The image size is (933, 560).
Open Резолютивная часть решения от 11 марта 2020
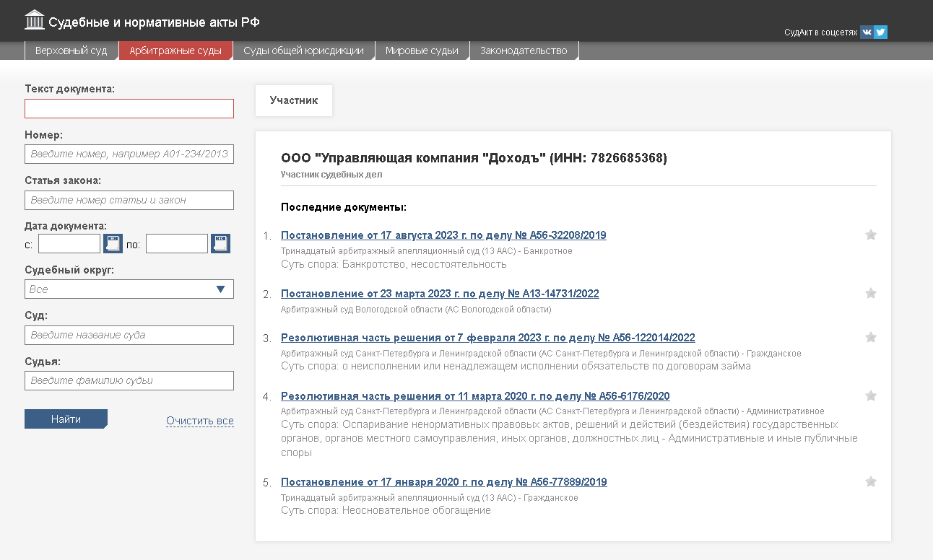tap(475, 396)
